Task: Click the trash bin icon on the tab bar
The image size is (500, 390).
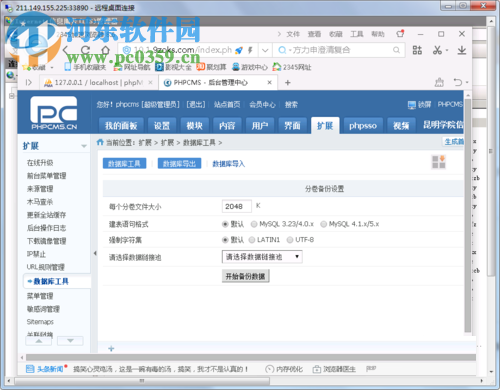Action: click(x=439, y=82)
